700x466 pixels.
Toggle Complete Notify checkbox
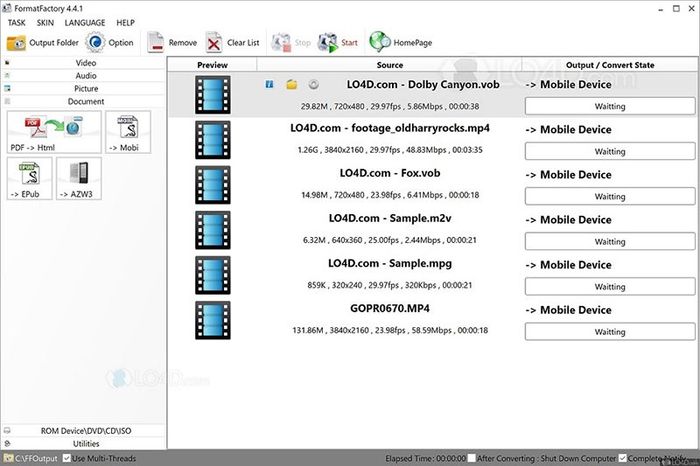pyautogui.click(x=623, y=458)
